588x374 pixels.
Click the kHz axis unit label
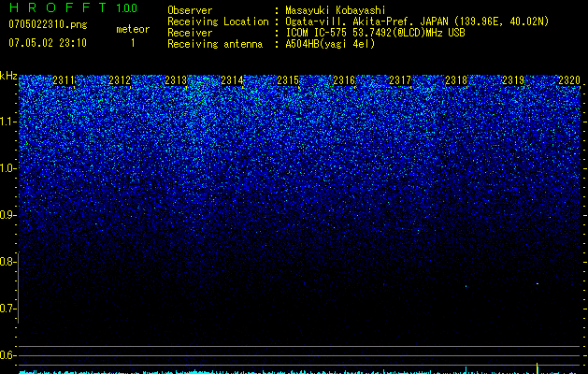click(8, 76)
